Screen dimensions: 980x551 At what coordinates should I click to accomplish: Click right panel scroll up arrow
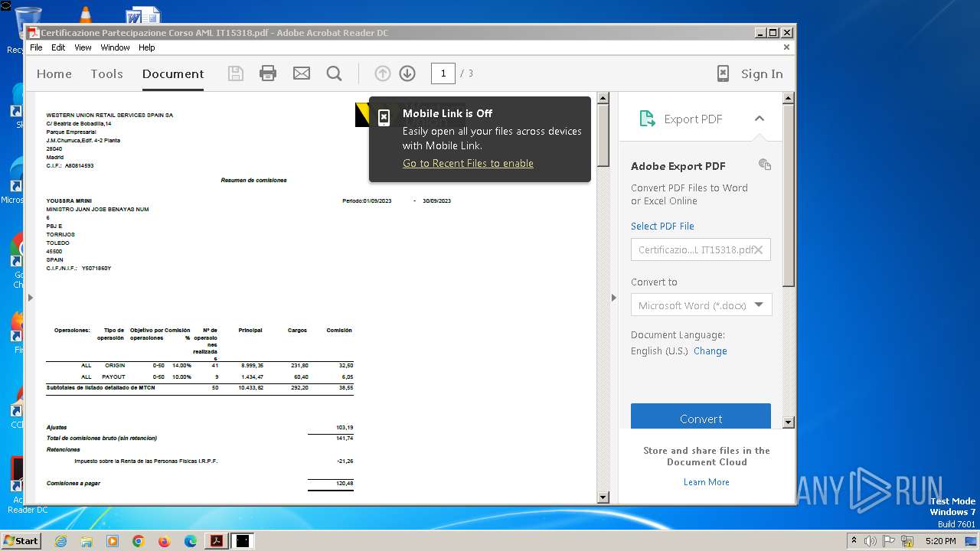point(789,98)
